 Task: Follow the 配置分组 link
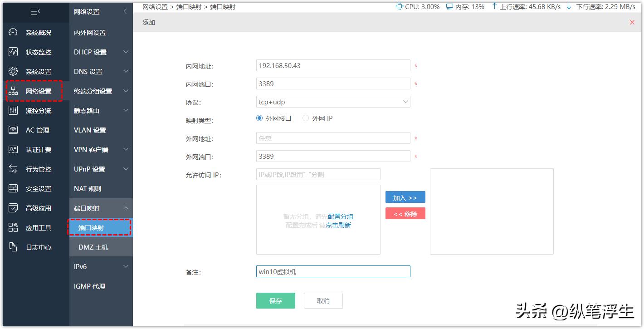click(x=340, y=216)
